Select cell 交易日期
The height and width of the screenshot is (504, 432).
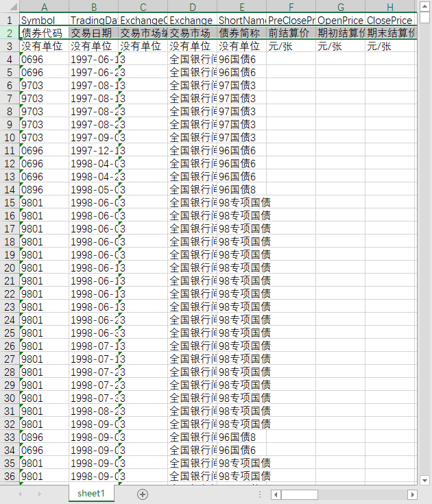[x=93, y=33]
